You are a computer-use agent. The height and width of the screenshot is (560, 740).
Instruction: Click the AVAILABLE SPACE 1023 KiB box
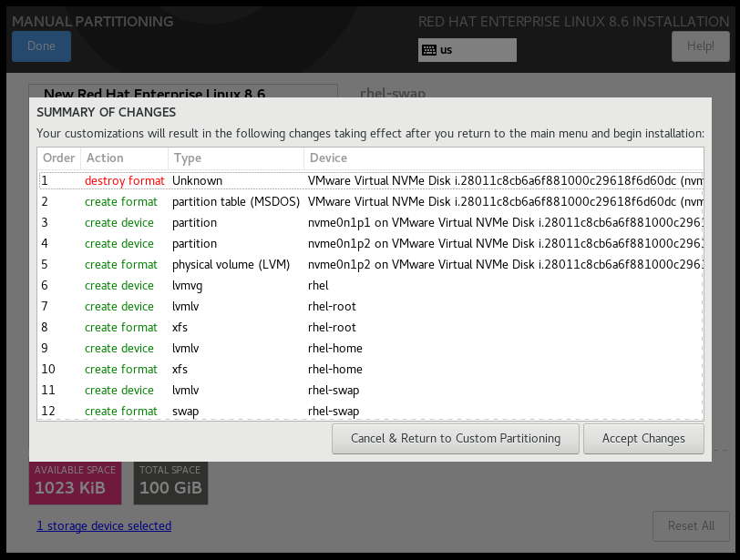coord(75,483)
